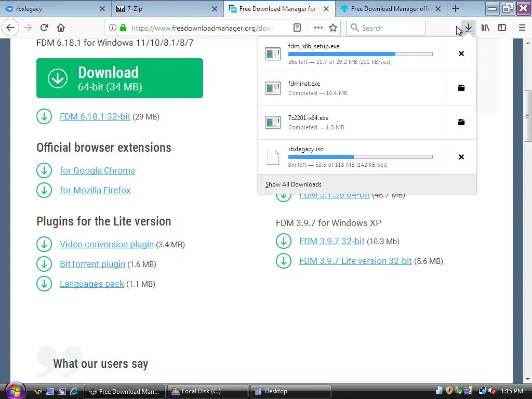532x399 pixels.
Task: Click download arrow icon beside Languages pack
Action: (44, 284)
